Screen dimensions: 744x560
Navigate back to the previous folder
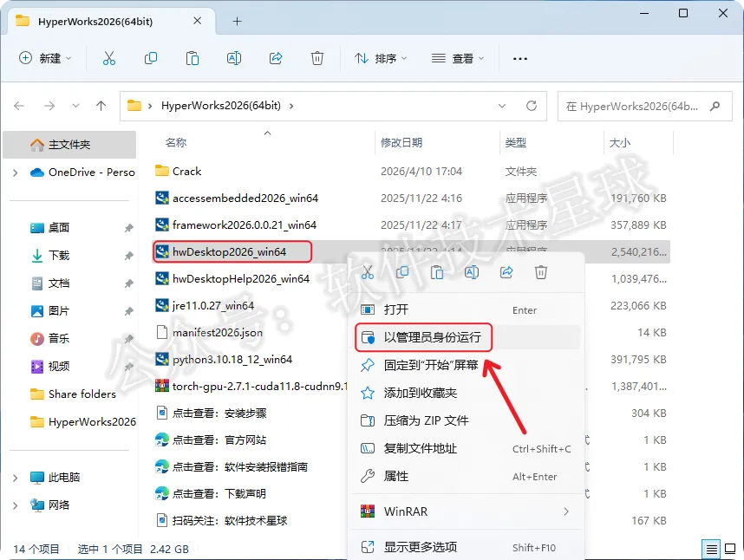tap(19, 106)
